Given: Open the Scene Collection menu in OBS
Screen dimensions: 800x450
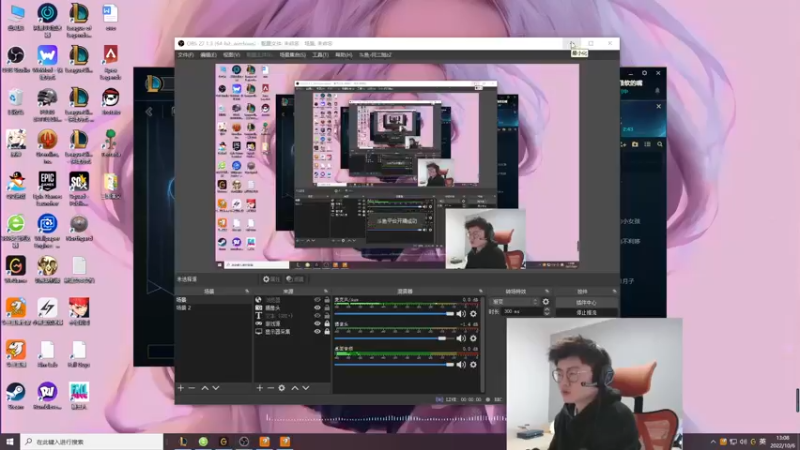Looking at the screenshot, I should tap(292, 55).
